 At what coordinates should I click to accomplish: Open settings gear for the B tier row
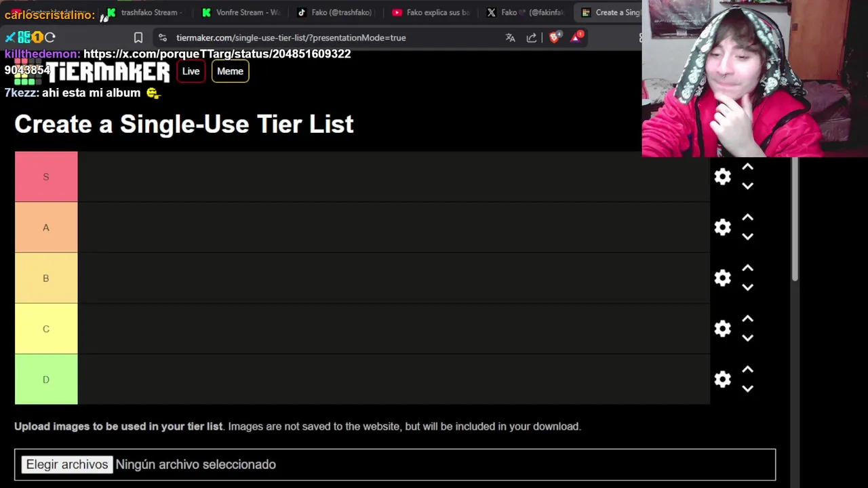pos(722,278)
